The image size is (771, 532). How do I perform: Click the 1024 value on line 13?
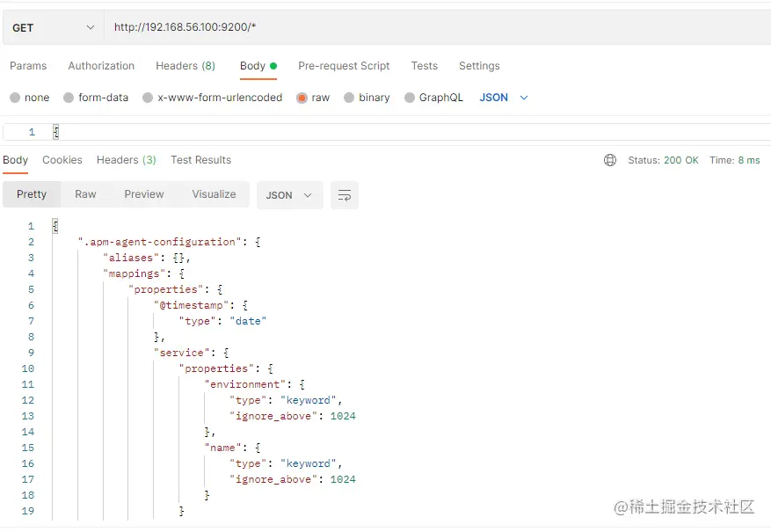343,416
